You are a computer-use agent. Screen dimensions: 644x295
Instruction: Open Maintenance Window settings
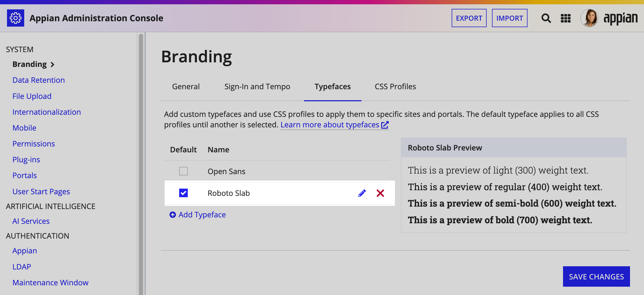tap(51, 283)
